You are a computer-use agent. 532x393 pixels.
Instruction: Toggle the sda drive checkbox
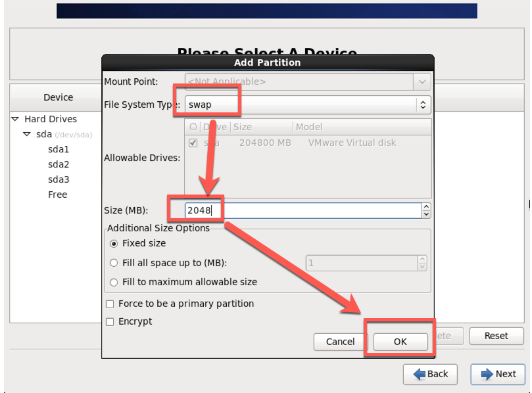(193, 143)
